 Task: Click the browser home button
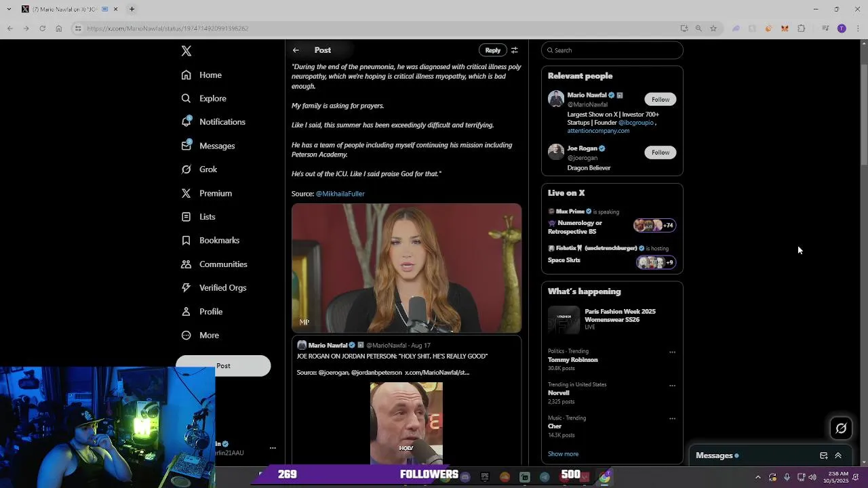coord(58,28)
